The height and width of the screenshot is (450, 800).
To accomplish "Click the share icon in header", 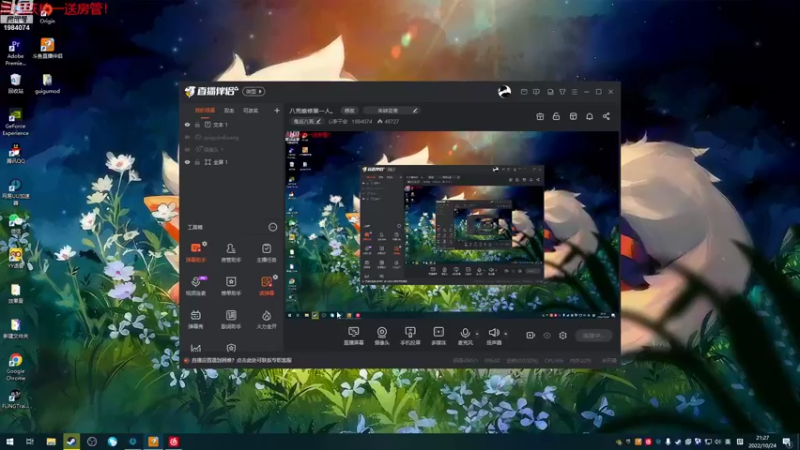I will pyautogui.click(x=606, y=116).
